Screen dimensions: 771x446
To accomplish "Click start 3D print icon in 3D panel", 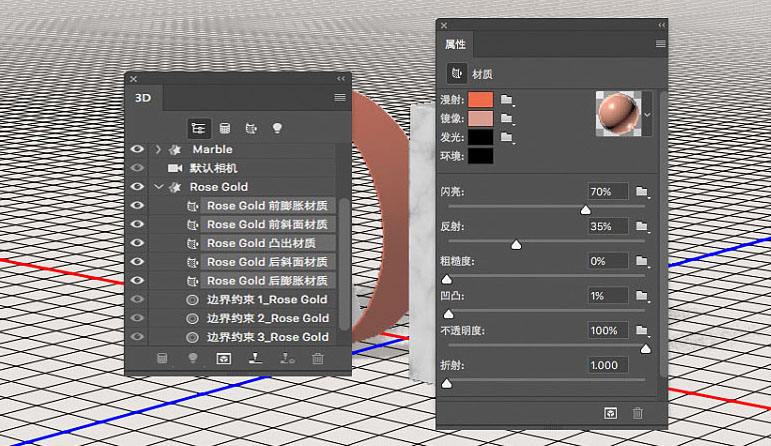I will click(255, 358).
